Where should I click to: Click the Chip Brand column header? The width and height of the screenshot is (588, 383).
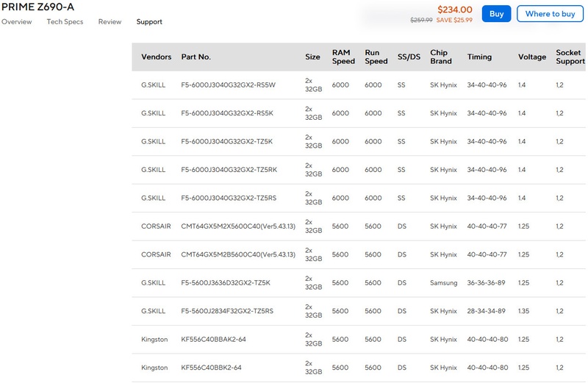440,57
